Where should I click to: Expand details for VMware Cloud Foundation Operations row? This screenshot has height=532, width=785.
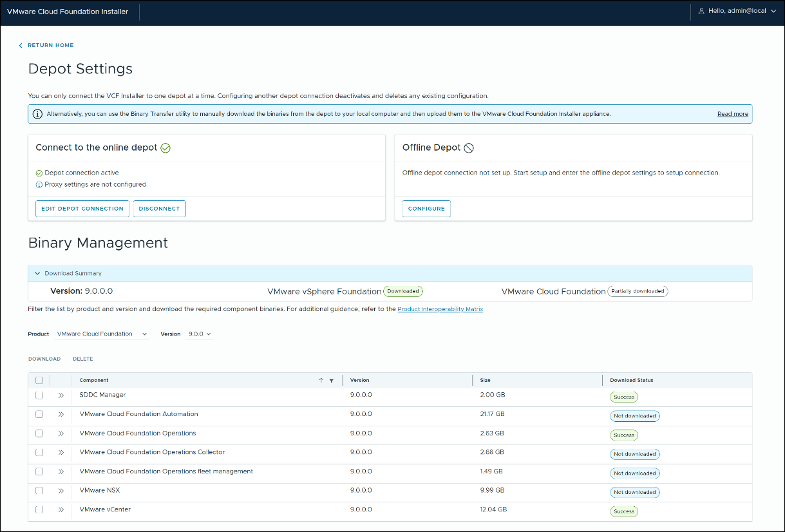[61, 433]
